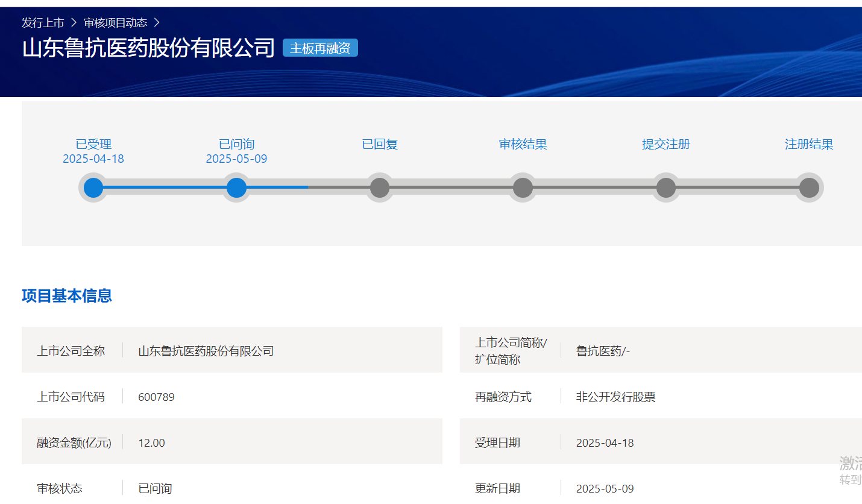The image size is (862, 504).
Task: Click the 更新日期 value 2025-05-09
Action: point(605,488)
